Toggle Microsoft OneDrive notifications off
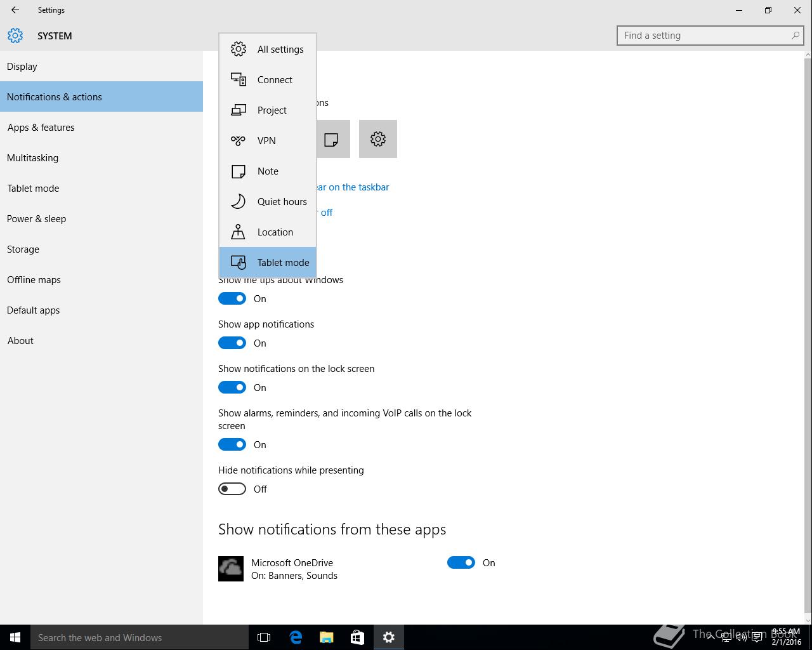 click(461, 562)
